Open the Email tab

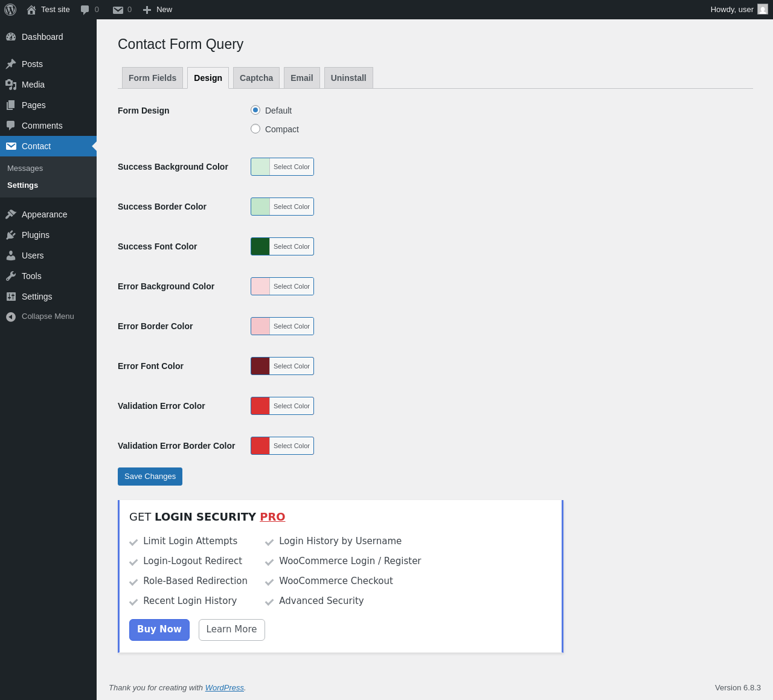301,78
